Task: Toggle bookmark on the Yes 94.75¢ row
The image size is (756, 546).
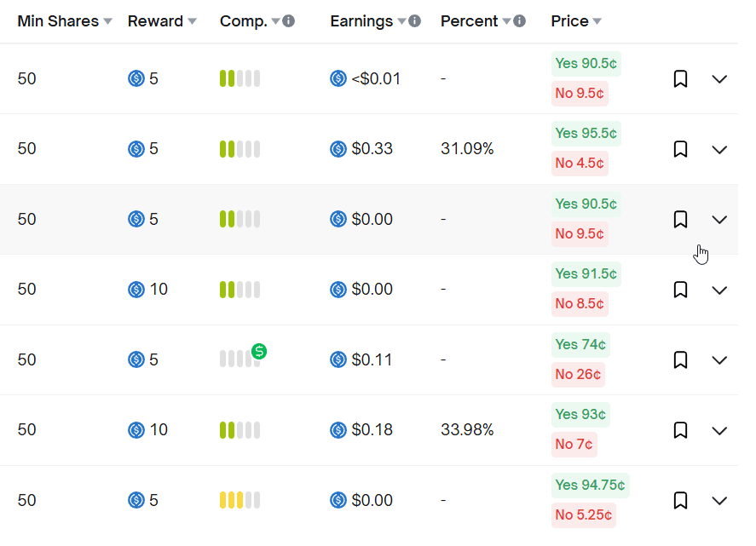Action: [680, 501]
